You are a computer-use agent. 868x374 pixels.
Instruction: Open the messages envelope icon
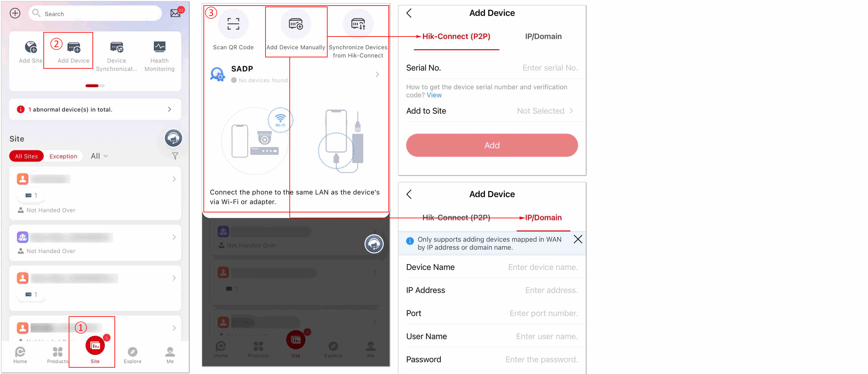coord(176,13)
